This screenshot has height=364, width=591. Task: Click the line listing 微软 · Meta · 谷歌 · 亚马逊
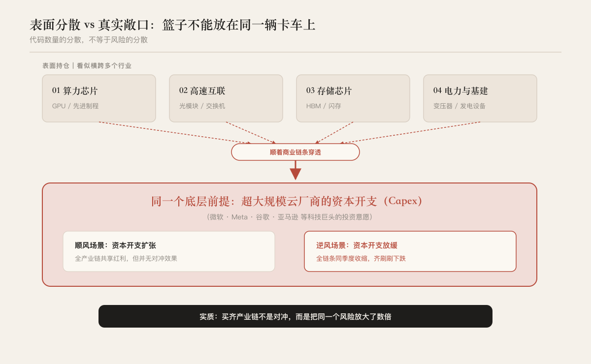point(289,217)
